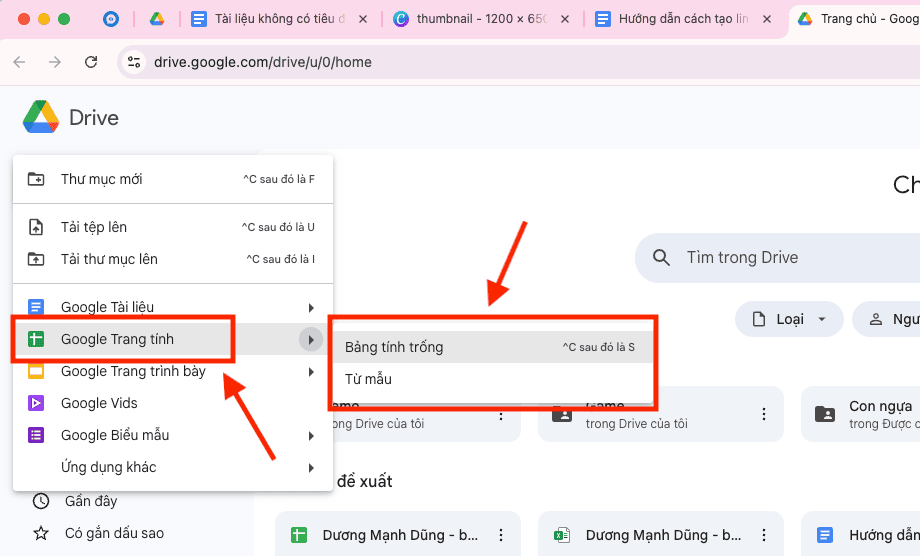Viewport: 920px width, 556px height.
Task: Click the folder upload icon
Action: 36,259
